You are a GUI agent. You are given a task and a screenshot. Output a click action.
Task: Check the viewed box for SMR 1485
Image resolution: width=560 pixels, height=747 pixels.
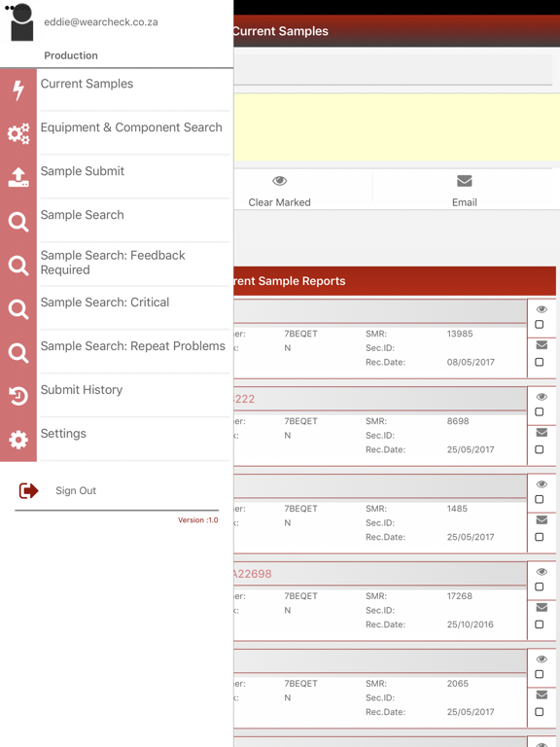pos(539,499)
